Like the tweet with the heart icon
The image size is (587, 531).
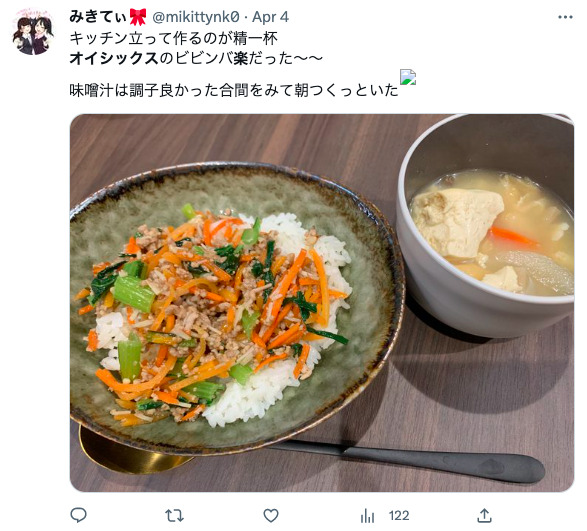pos(271,516)
